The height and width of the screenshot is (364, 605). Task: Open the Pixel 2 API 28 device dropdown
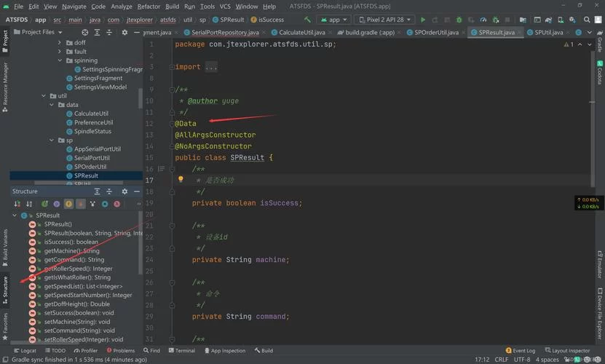(x=384, y=20)
